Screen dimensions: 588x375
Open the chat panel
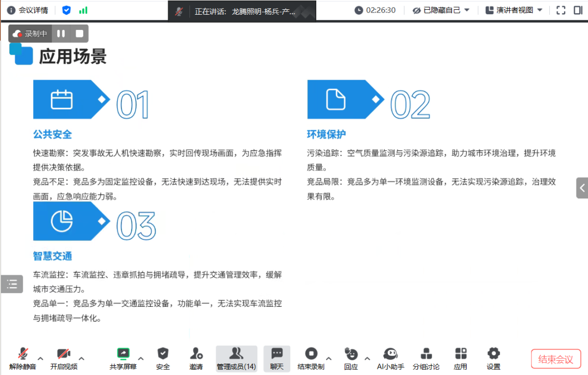point(277,358)
